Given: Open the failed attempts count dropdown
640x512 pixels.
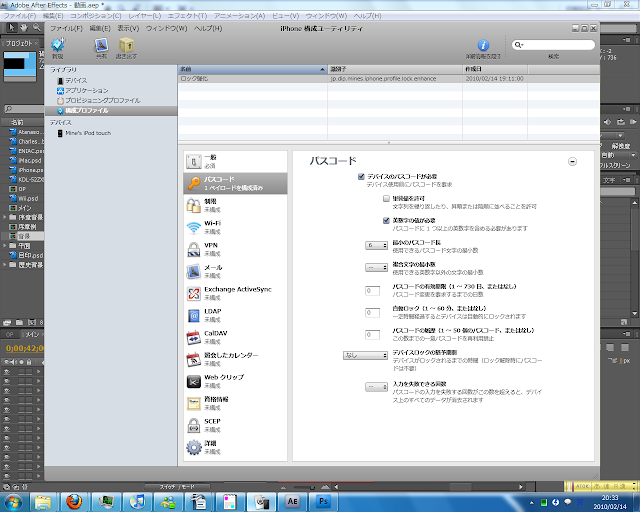Looking at the screenshot, I should [376, 387].
